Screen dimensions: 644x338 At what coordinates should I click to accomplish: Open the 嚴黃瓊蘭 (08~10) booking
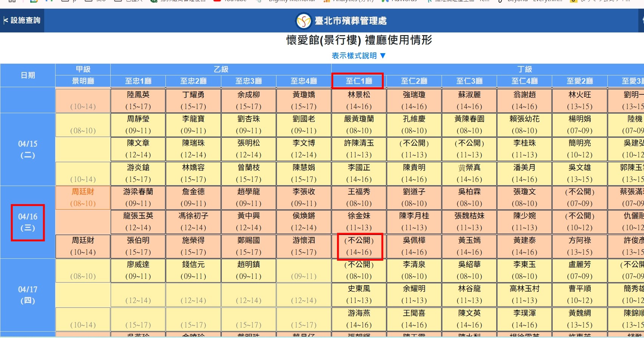coord(359,125)
